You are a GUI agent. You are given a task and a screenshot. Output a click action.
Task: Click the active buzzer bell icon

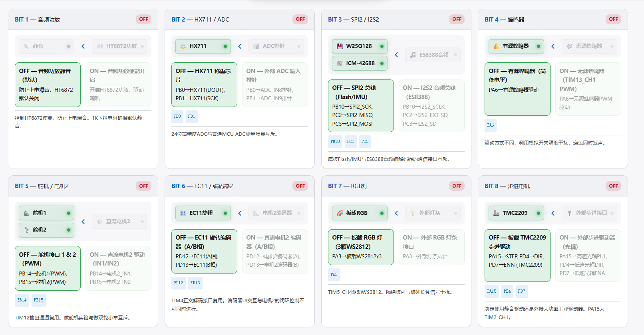pos(496,46)
